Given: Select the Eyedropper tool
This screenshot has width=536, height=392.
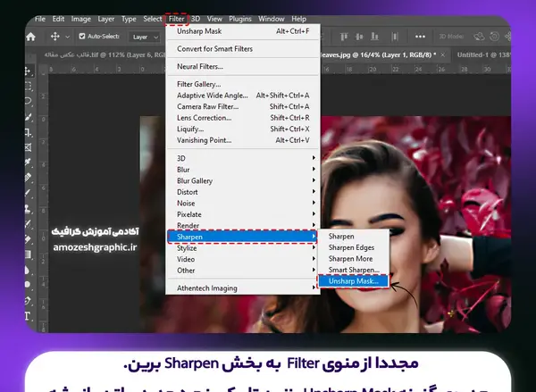Looking at the screenshot, I should pyautogui.click(x=29, y=162).
